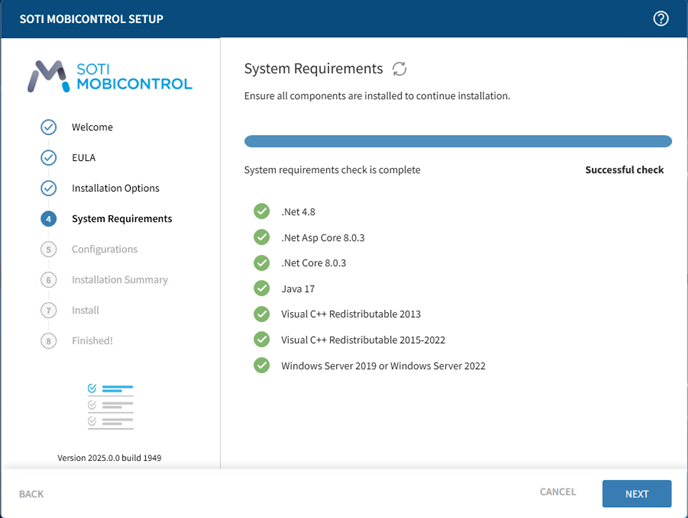
Task: Click the SOTI MobiControl logo
Action: 110,76
